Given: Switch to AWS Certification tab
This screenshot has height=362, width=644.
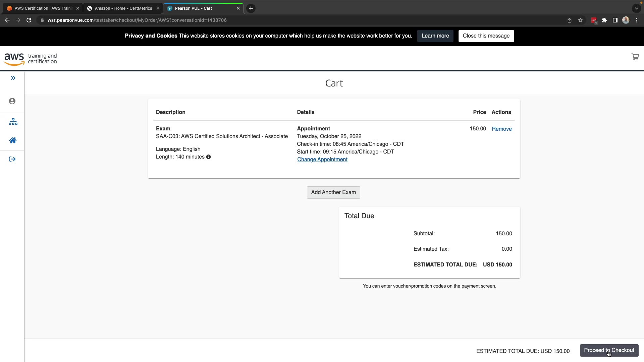Looking at the screenshot, I should (x=43, y=8).
